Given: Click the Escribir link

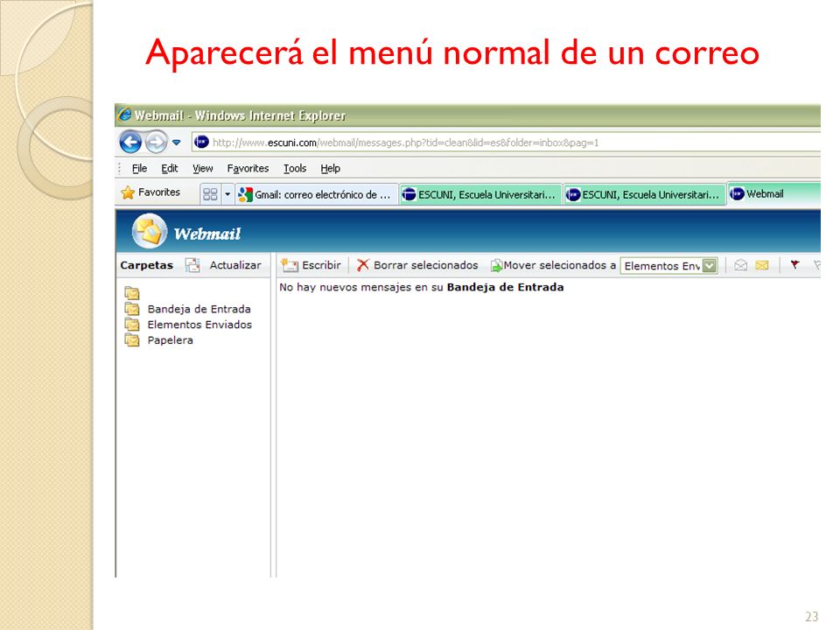Looking at the screenshot, I should pos(321,265).
